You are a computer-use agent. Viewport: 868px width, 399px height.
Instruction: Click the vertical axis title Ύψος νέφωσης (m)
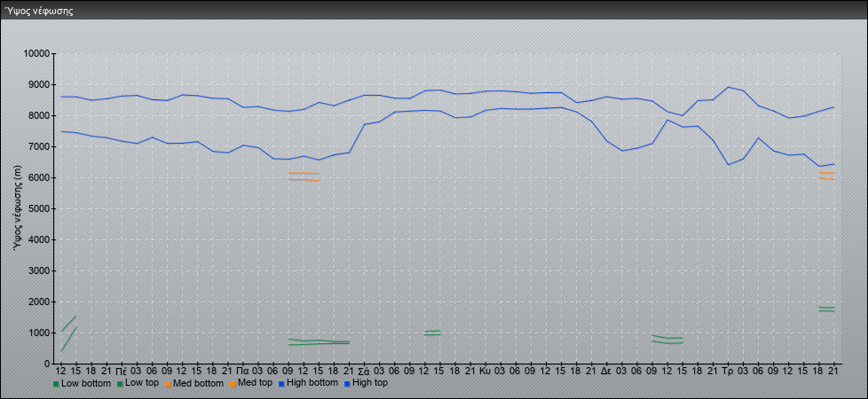[18, 208]
